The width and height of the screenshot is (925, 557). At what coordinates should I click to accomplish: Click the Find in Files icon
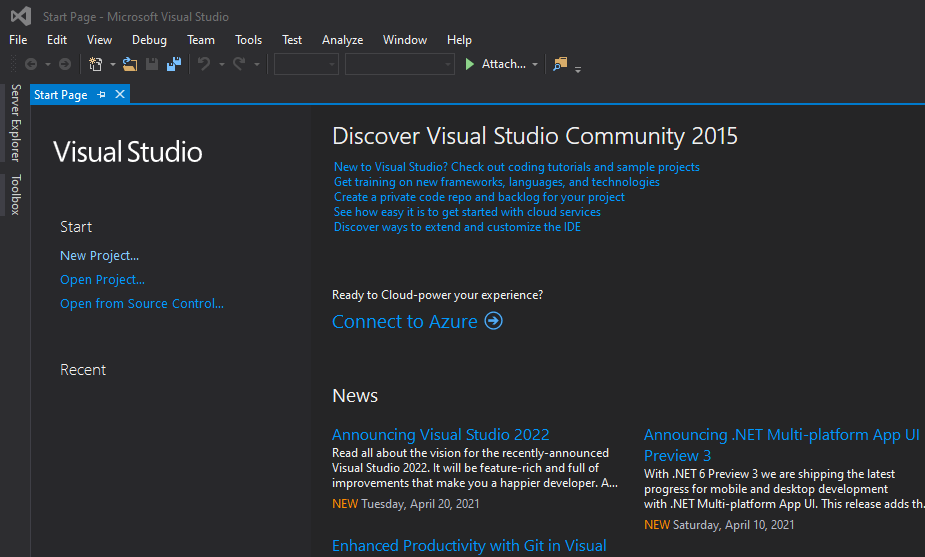(560, 64)
